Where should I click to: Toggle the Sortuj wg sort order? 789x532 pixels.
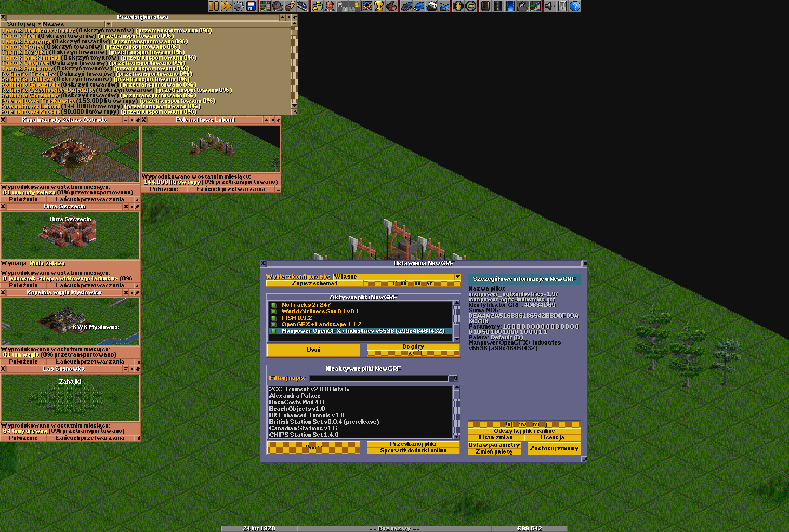tap(21, 24)
